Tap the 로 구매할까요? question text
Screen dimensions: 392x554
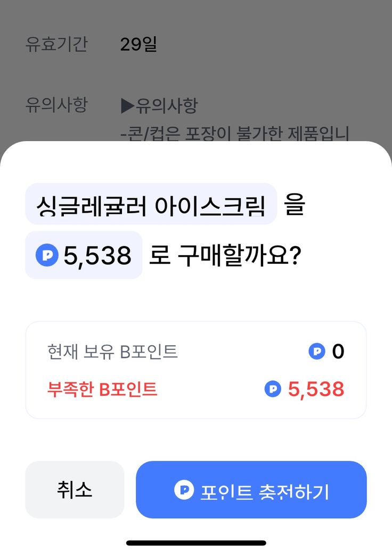point(225,256)
